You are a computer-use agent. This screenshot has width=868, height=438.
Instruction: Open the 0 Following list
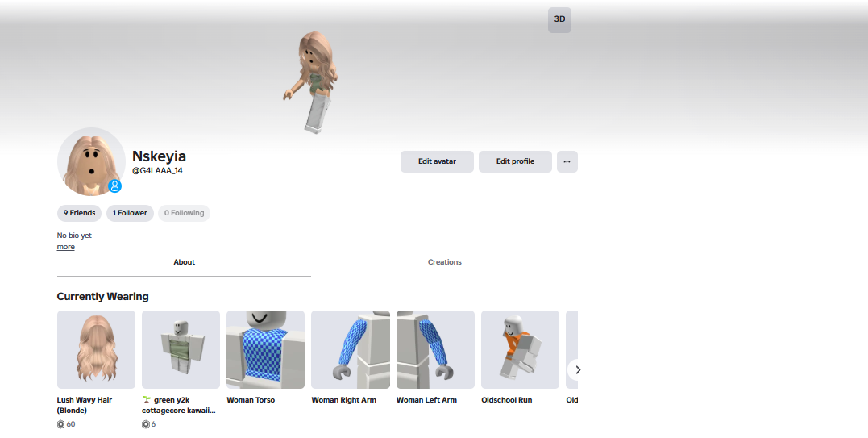click(184, 213)
